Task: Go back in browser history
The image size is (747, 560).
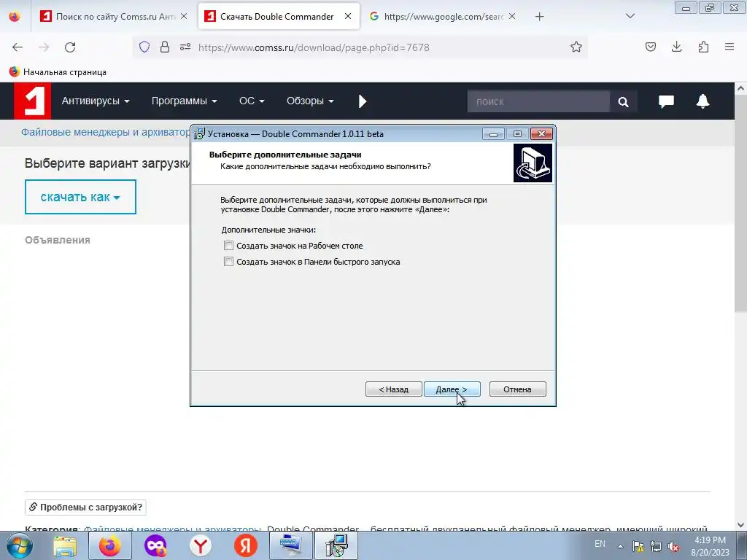Action: (x=18, y=47)
